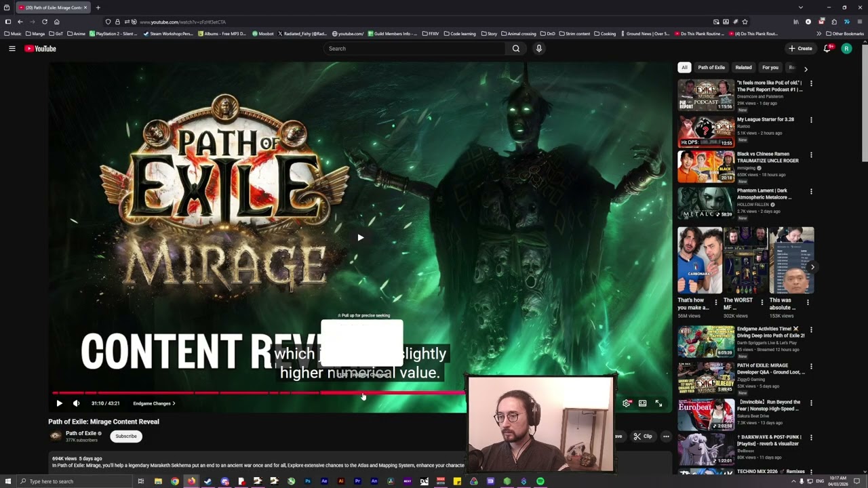The height and width of the screenshot is (488, 868).
Task: Select the All filter chip
Action: tap(684, 68)
